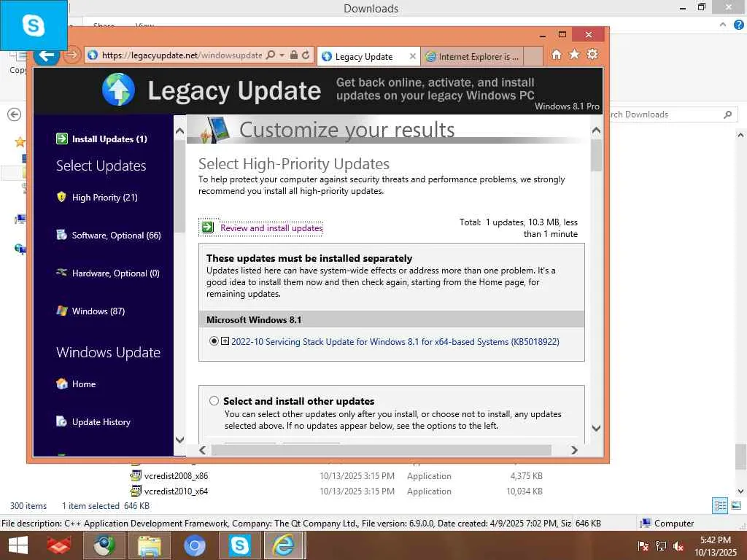Open Software, Optional (66) updates
747x560 pixels.
pos(116,236)
